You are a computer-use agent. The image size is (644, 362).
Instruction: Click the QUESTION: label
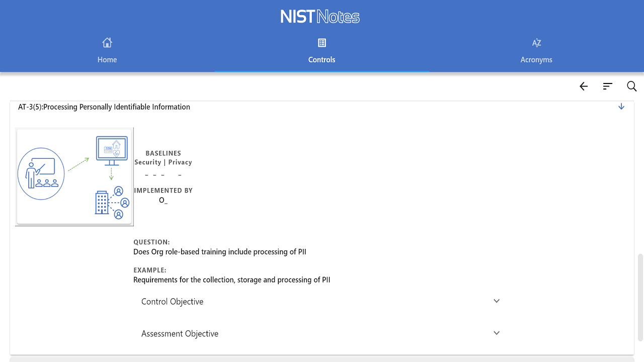click(x=151, y=242)
